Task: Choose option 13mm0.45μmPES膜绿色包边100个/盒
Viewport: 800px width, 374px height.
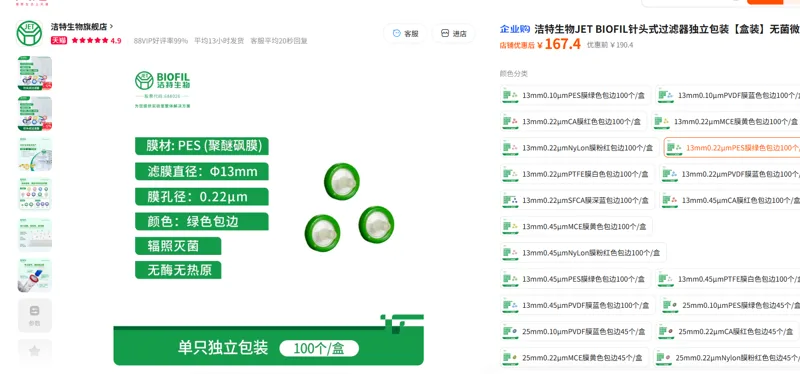Action: 576,279
